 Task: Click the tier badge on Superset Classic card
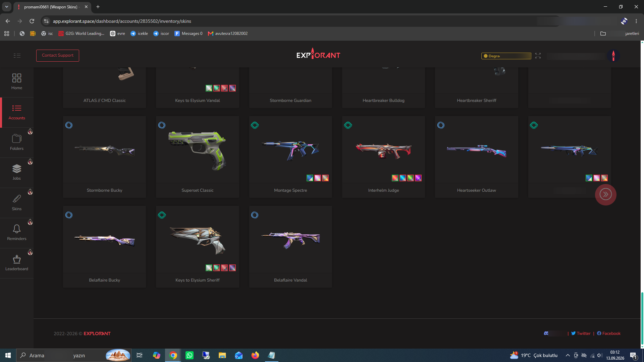tap(162, 125)
